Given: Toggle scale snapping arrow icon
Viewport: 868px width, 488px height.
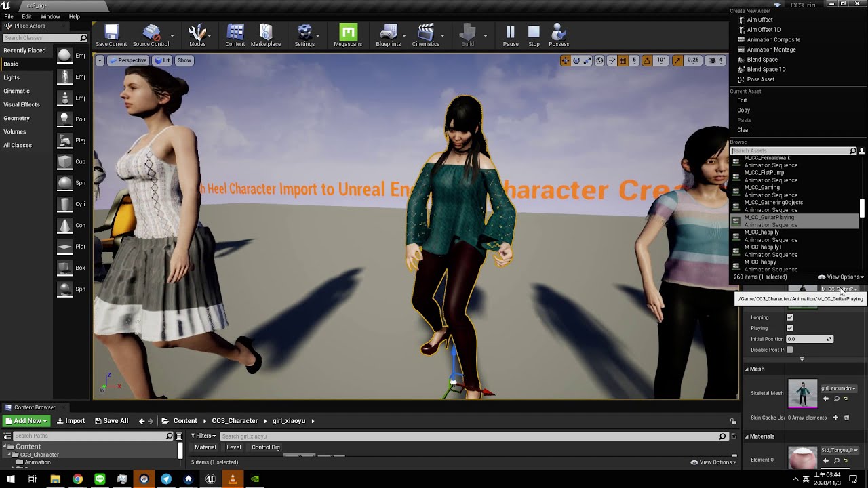Looking at the screenshot, I should point(677,60).
